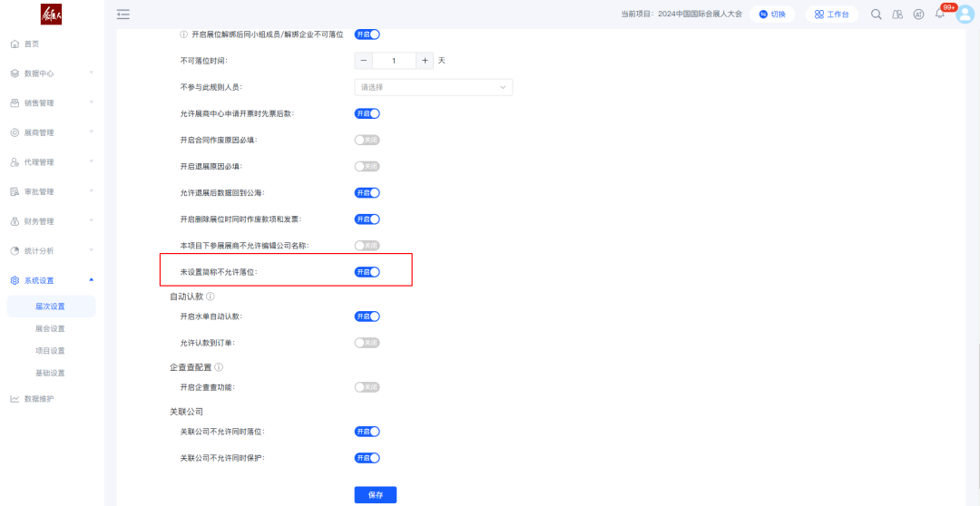Open the notification bell with 99+ badge
The height and width of the screenshot is (506, 980).
coord(940,14)
